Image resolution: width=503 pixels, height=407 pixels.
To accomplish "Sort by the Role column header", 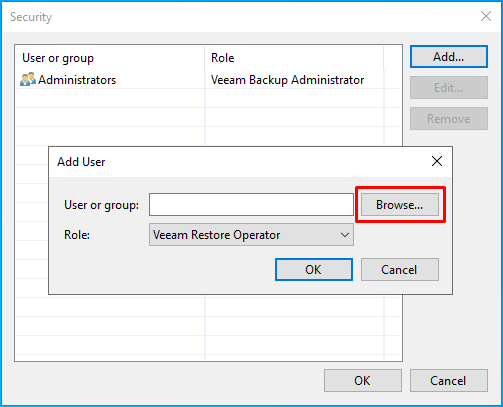I will (x=294, y=58).
